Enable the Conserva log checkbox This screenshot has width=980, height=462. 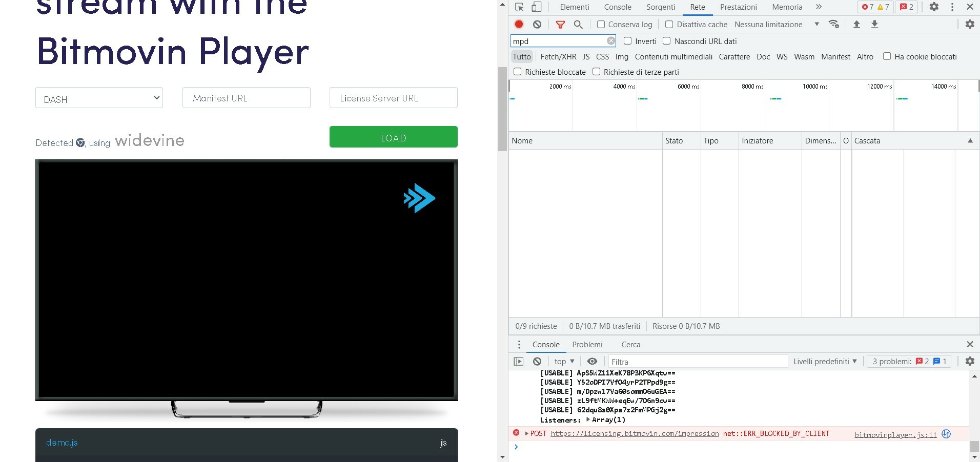pyautogui.click(x=601, y=25)
